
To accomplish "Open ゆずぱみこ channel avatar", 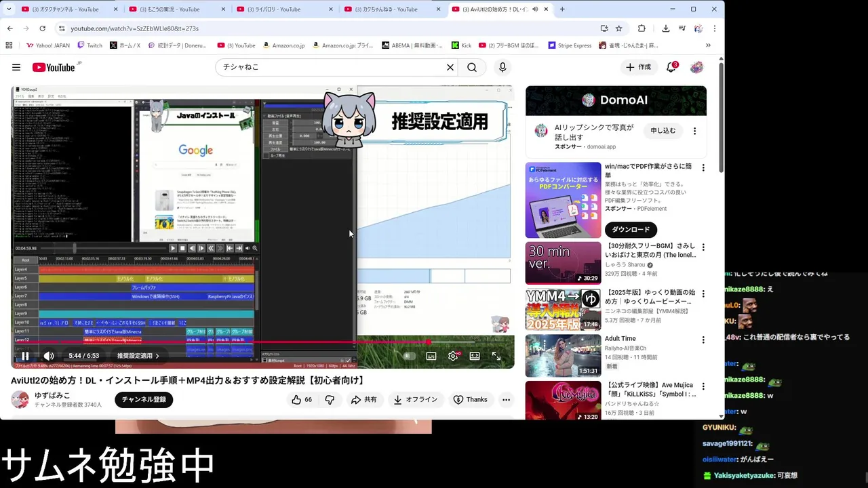I will 20,400.
